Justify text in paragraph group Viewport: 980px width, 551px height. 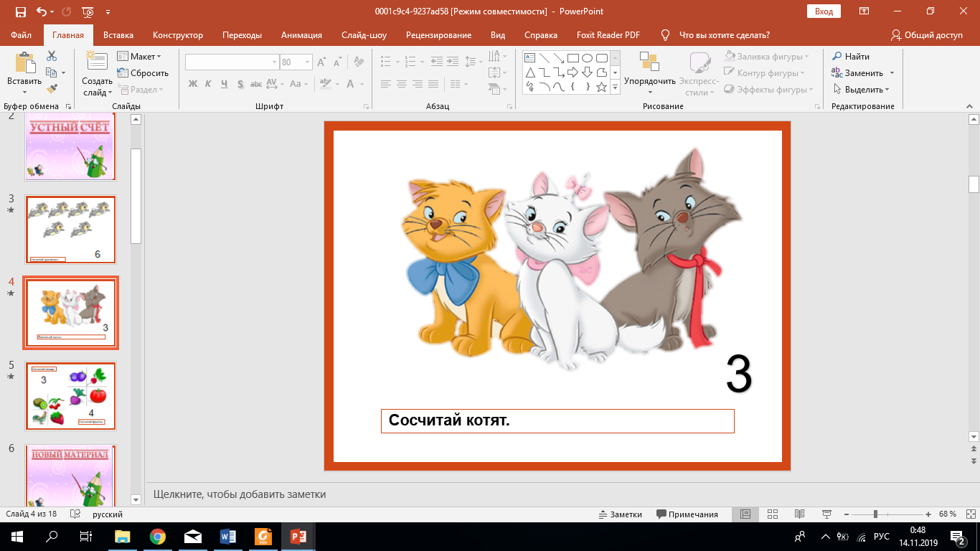click(x=435, y=84)
